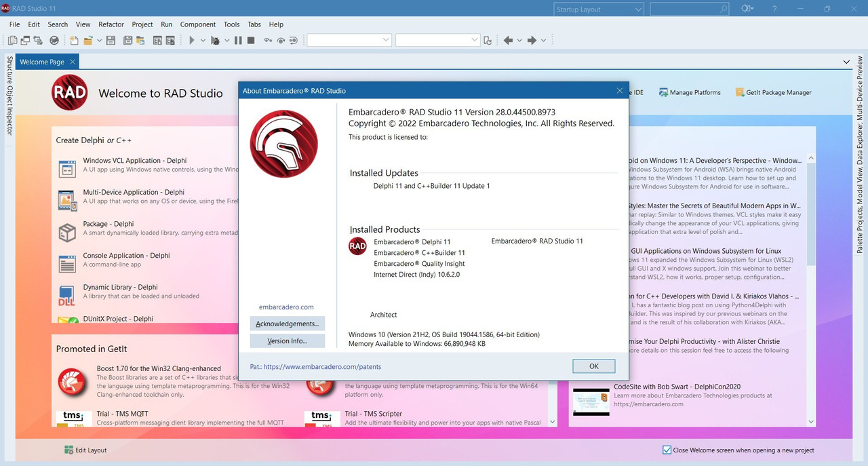The height and width of the screenshot is (466, 868).
Task: Open the Structure side panel tab
Action: [9, 71]
